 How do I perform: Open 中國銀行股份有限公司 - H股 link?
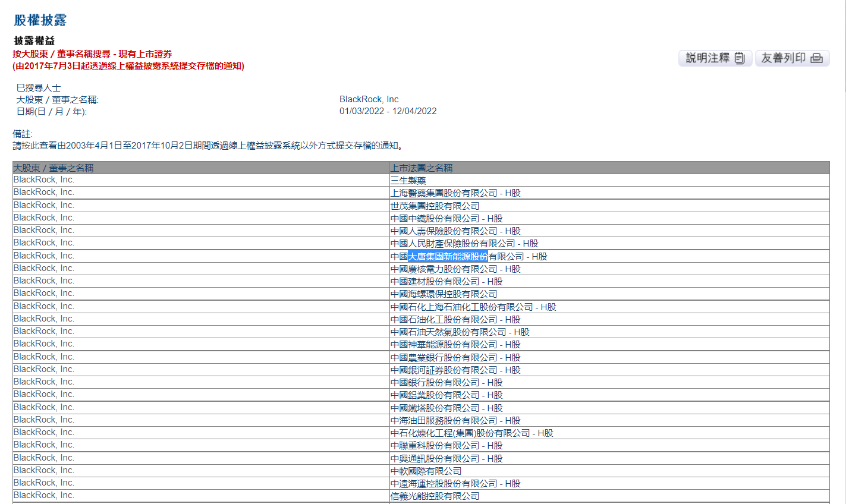point(446,383)
